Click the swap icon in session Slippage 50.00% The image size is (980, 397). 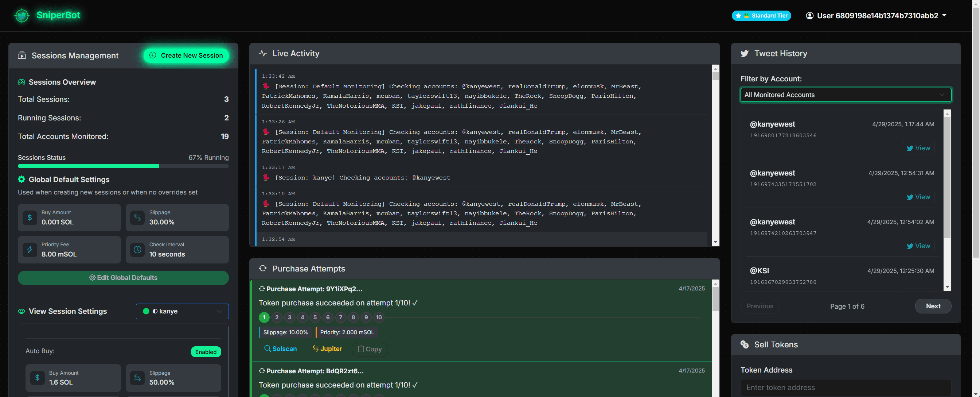tap(137, 378)
